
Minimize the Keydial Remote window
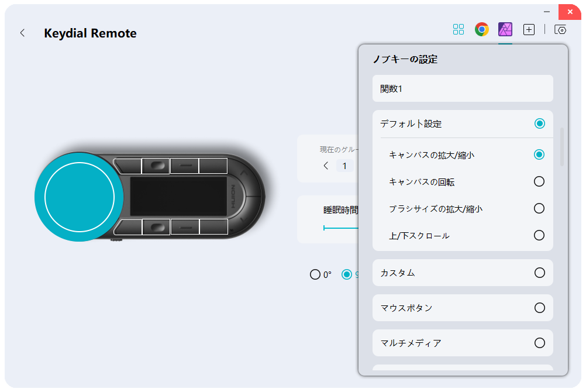click(547, 12)
